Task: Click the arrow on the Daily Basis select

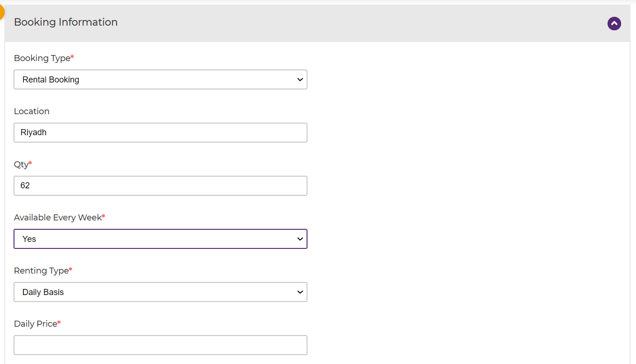Action: [x=300, y=292]
